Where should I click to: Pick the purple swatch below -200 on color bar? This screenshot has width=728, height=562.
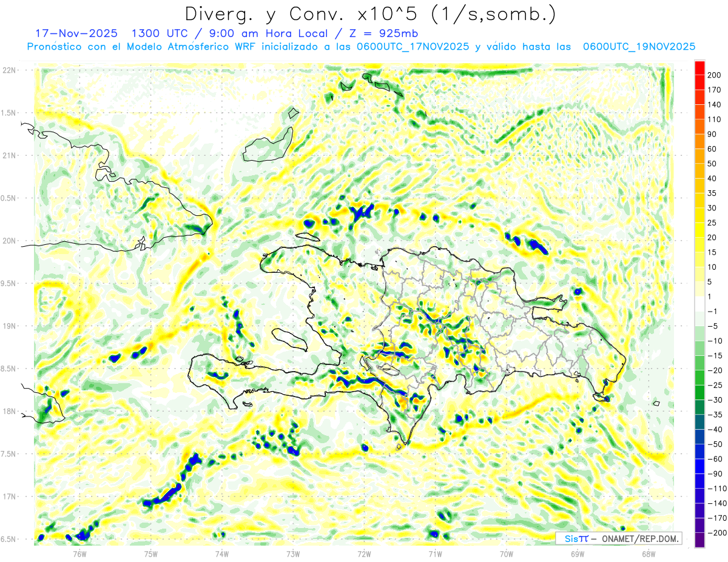(699, 540)
